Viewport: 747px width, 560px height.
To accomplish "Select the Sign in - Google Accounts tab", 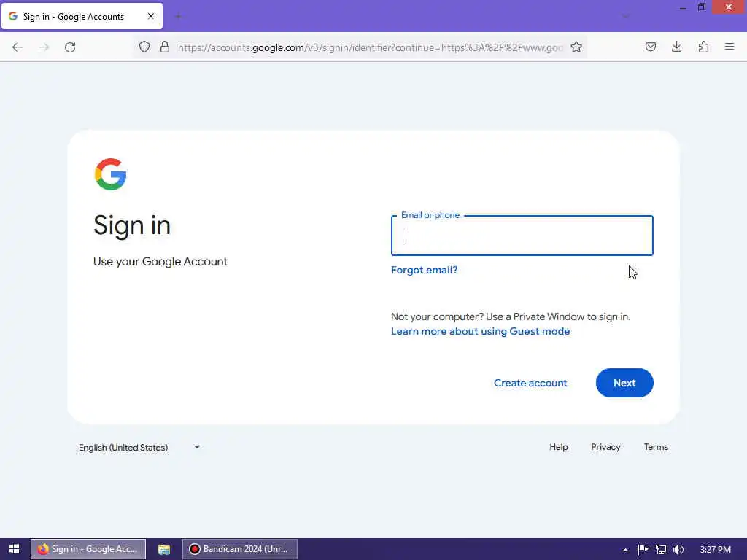I will pyautogui.click(x=82, y=16).
